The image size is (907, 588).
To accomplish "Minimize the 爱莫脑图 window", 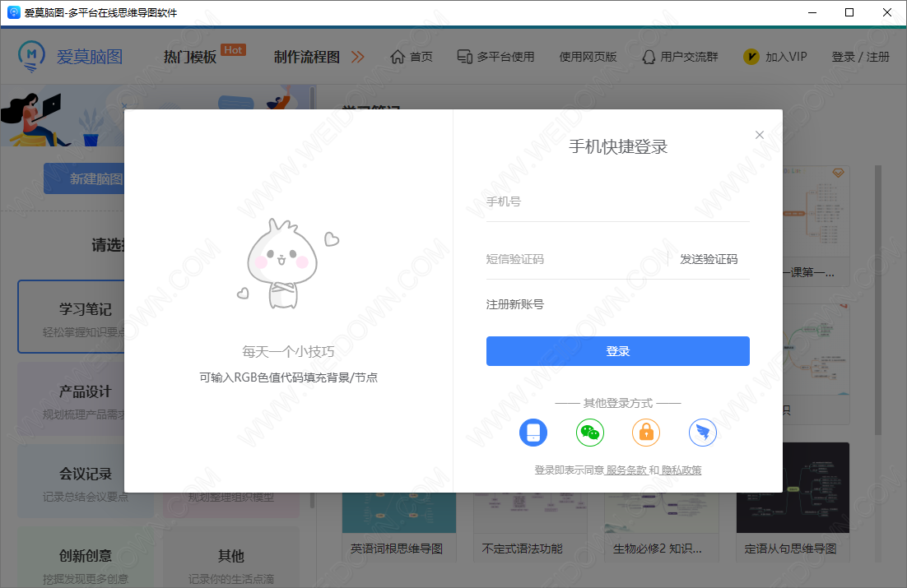I will (812, 12).
